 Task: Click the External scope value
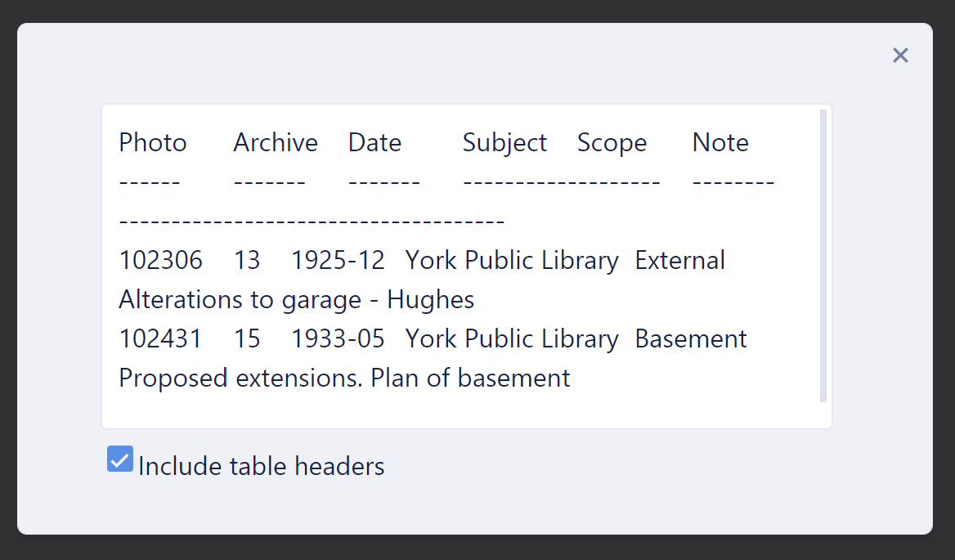[x=679, y=260]
